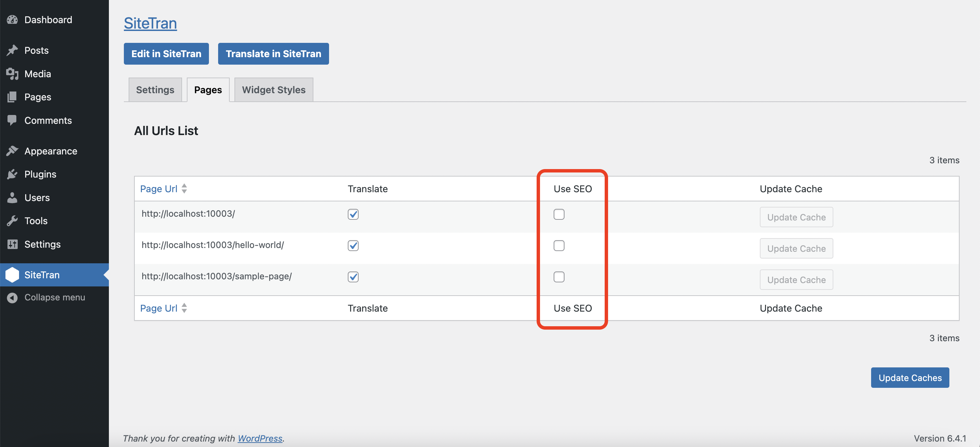Viewport: 980px width, 447px height.
Task: Click the Update Cache column header
Action: 791,189
